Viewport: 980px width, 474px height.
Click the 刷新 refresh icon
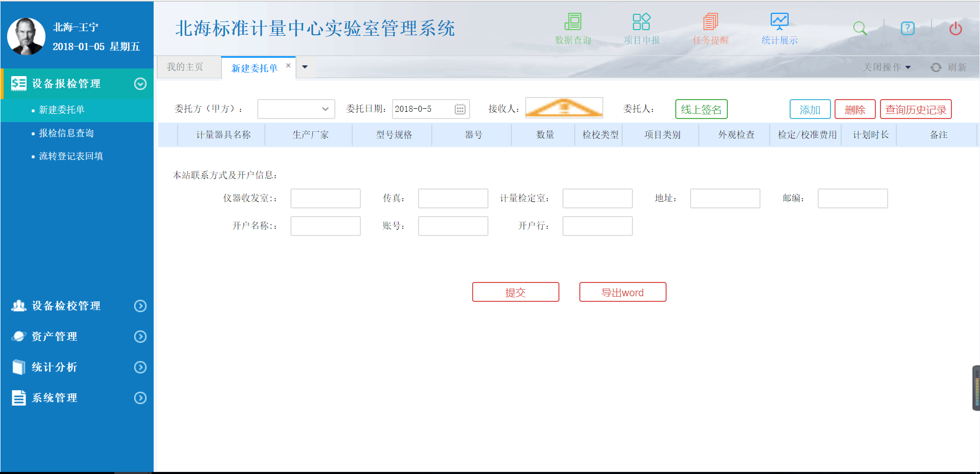(936, 67)
